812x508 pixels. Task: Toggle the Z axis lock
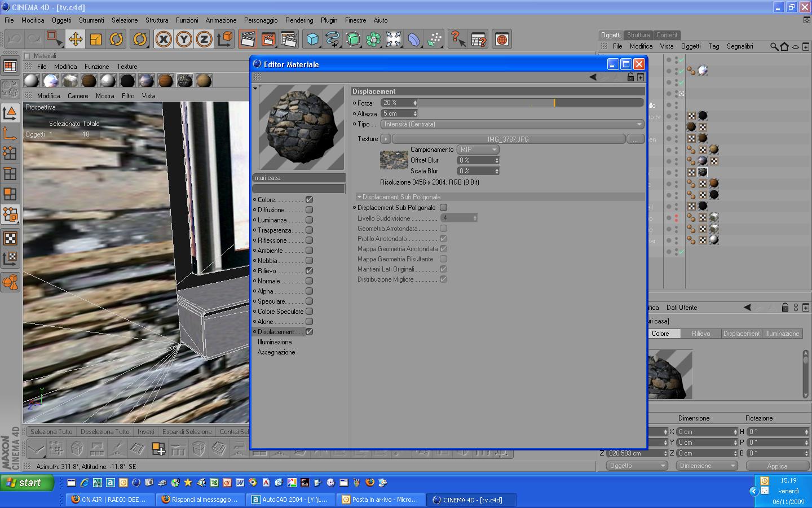point(204,39)
